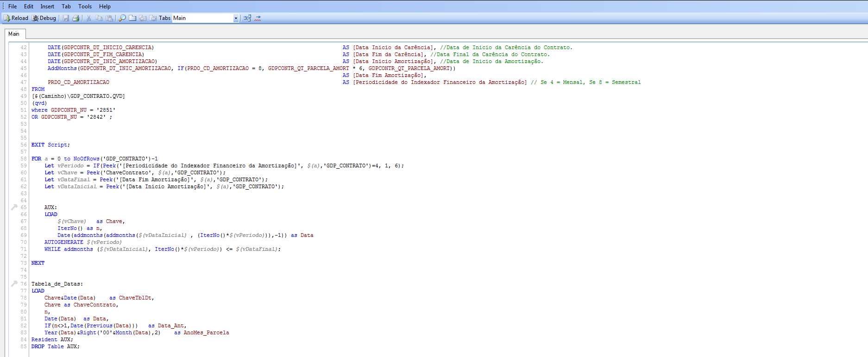Click the 'Let vDataInicial' assignment line
The image size is (868, 357).
[164, 186]
